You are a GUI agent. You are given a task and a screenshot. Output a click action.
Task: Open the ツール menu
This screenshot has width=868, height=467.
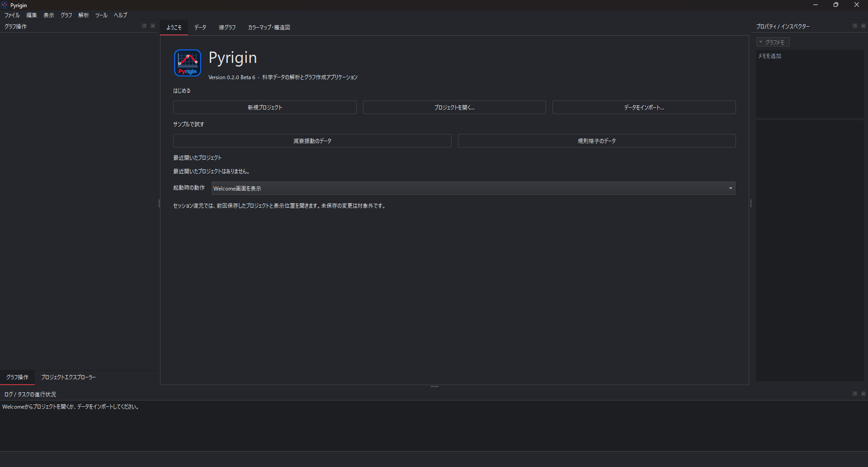tap(101, 15)
